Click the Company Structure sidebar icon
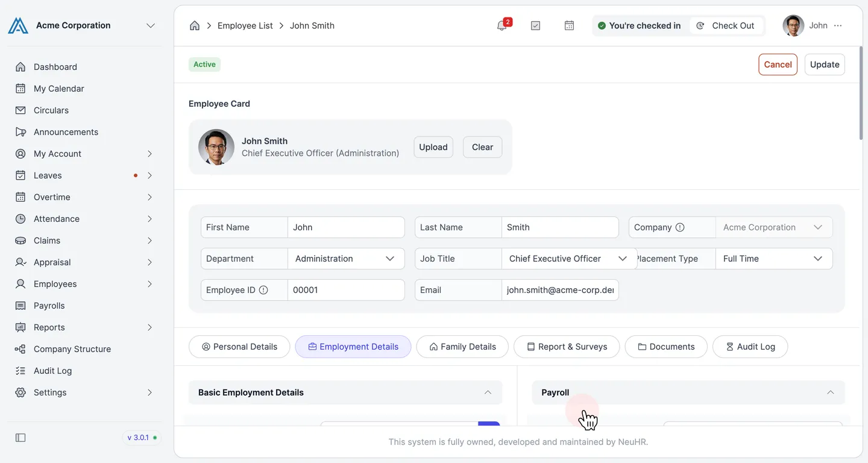This screenshot has width=868, height=463. point(20,349)
